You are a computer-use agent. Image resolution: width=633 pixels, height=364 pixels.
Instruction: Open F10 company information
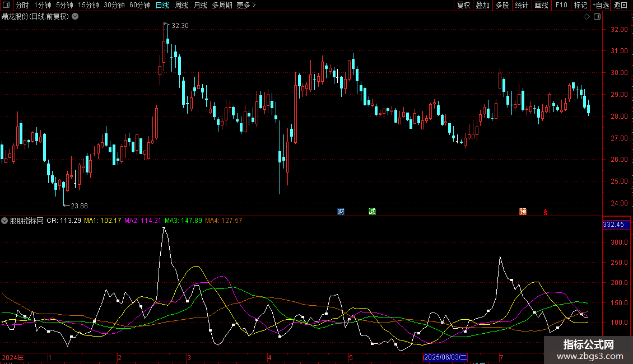point(561,5)
